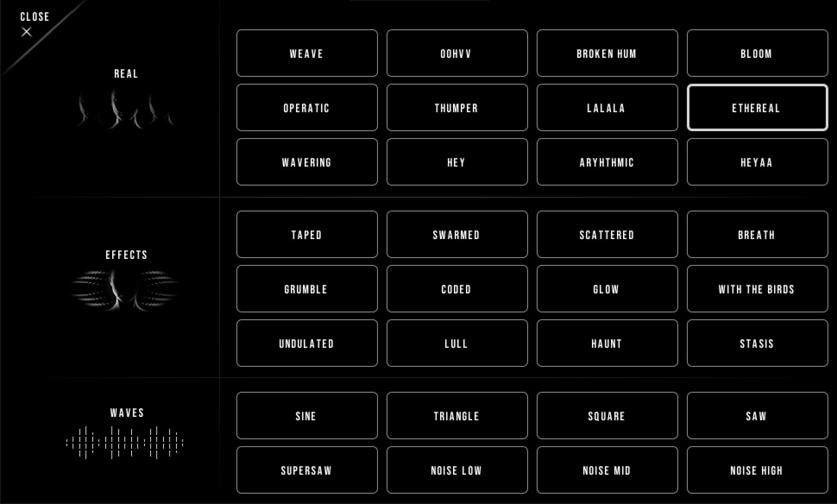
Task: Select the WEAVE voice preset
Action: pos(305,53)
